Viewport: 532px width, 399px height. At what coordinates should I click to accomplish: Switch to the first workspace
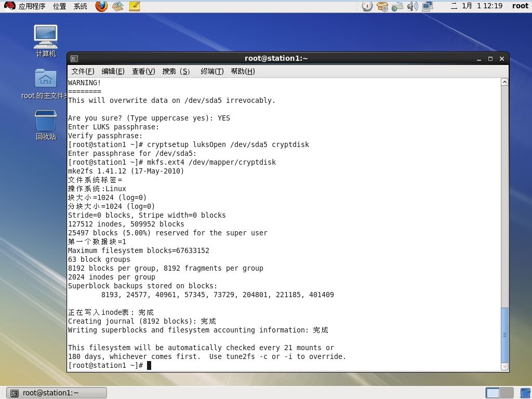(x=493, y=393)
